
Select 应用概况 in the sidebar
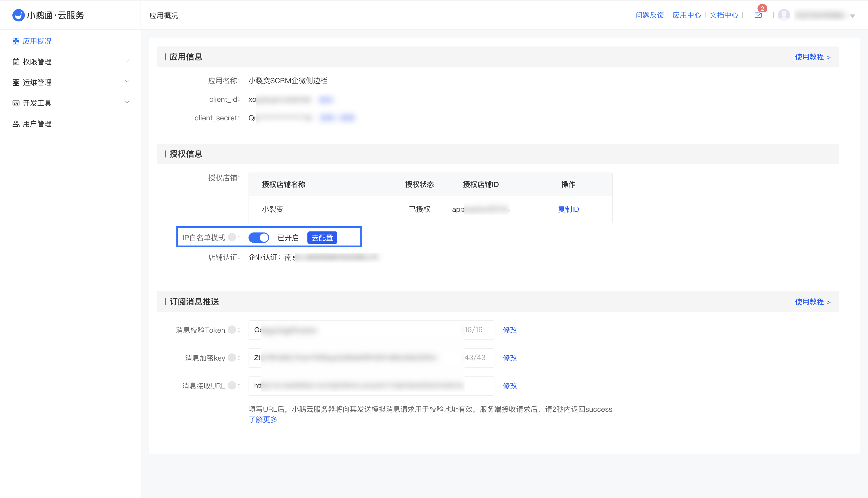coord(37,41)
